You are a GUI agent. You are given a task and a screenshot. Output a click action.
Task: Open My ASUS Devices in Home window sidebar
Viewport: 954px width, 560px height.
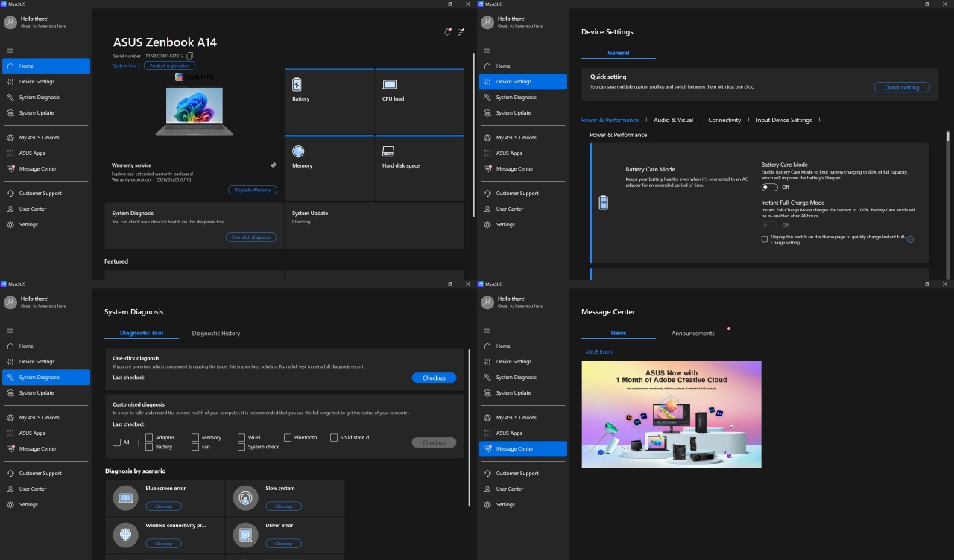click(45, 138)
